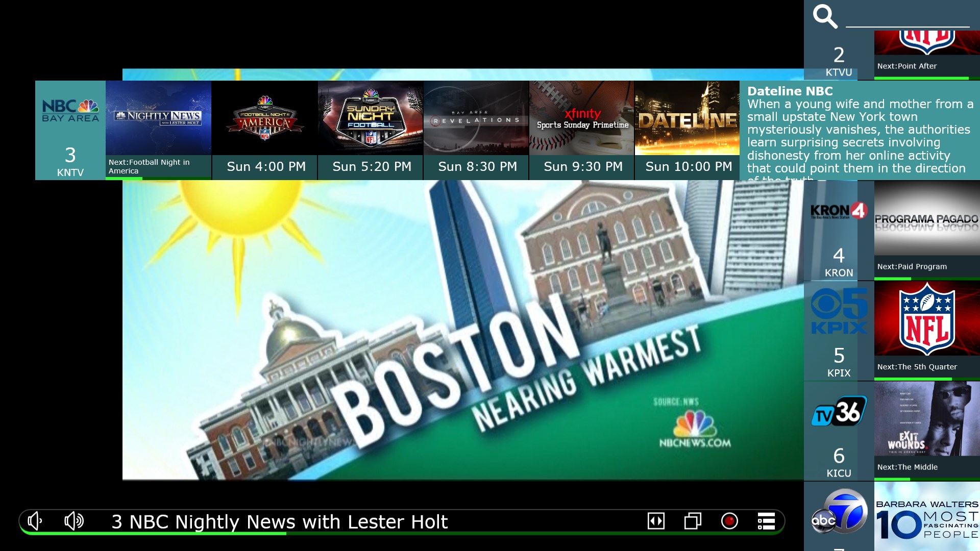This screenshot has height=551, width=980.
Task: Open Football Night in America thumbnail
Action: (x=264, y=117)
